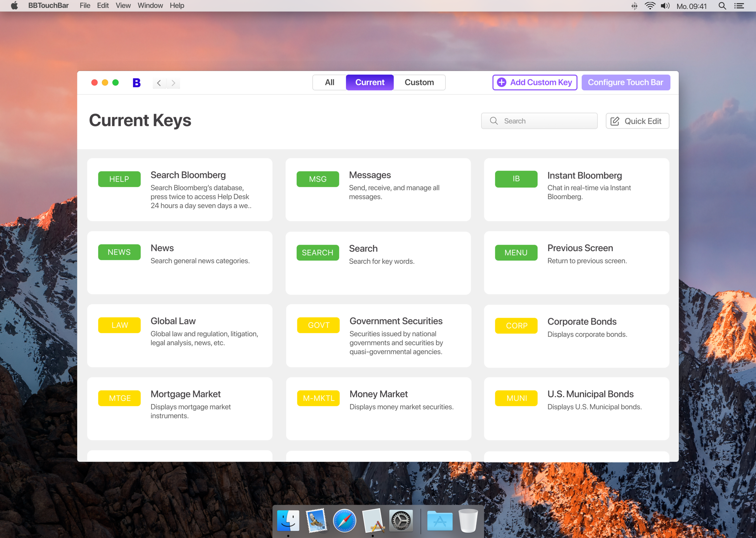
Task: Select the green MSG key badge
Action: pos(318,179)
